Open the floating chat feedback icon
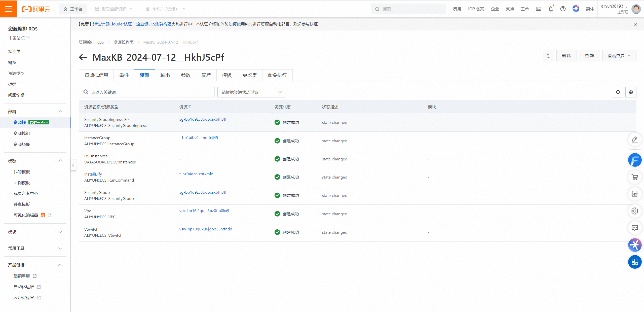644x312 pixels. 635,228
